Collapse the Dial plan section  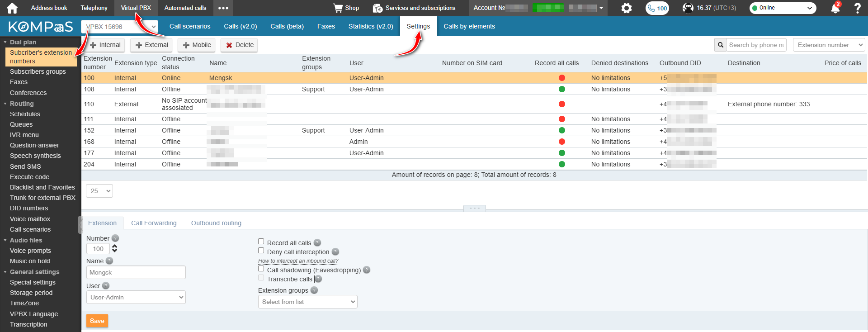pos(5,42)
